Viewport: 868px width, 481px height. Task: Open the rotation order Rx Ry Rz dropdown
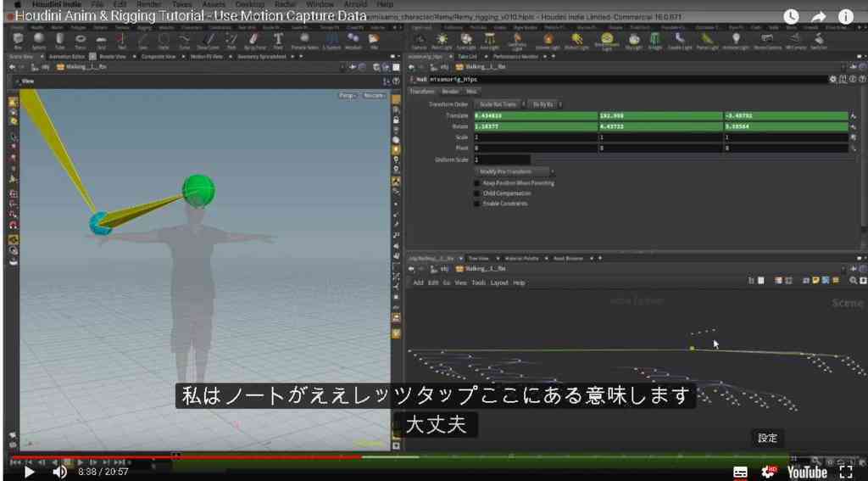544,104
